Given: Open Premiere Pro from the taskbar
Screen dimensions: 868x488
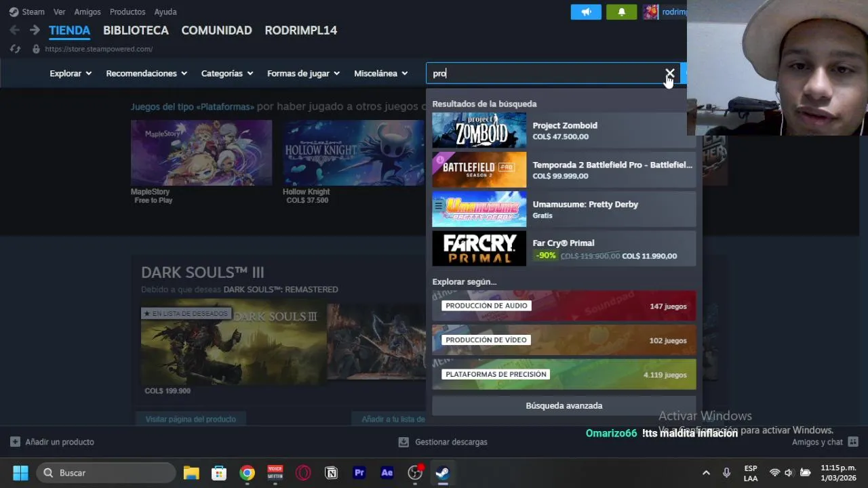Looking at the screenshot, I should coord(359,472).
